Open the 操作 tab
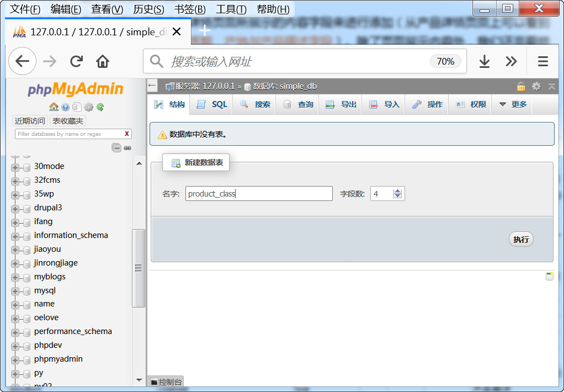Screen dimensions: 564x392 pyautogui.click(x=427, y=104)
